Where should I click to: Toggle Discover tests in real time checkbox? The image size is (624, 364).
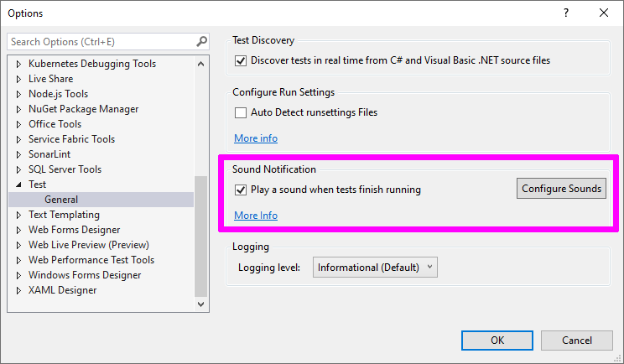pos(241,61)
